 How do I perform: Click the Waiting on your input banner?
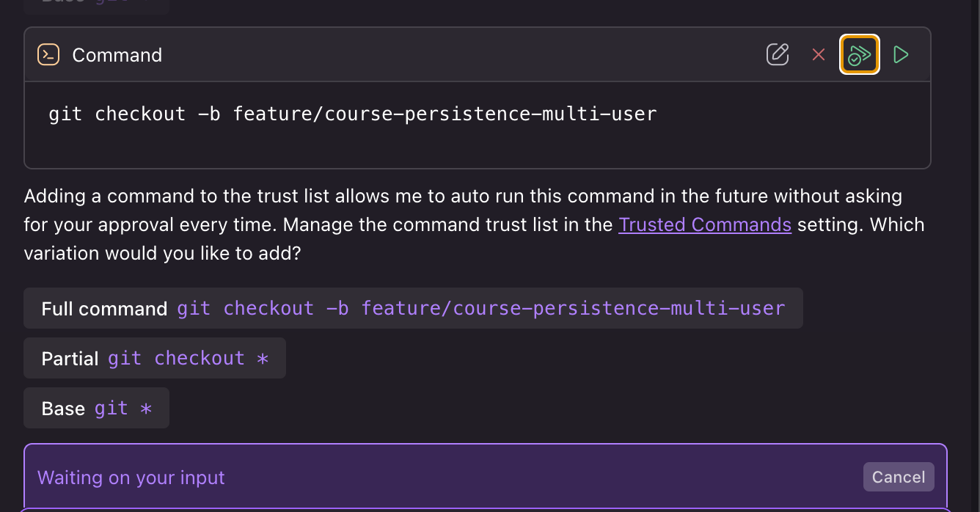coord(485,477)
